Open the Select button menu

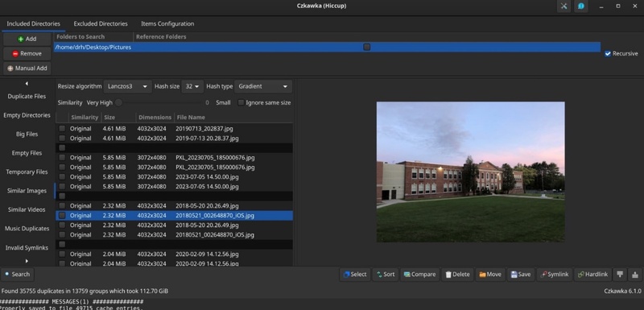[x=355, y=275]
